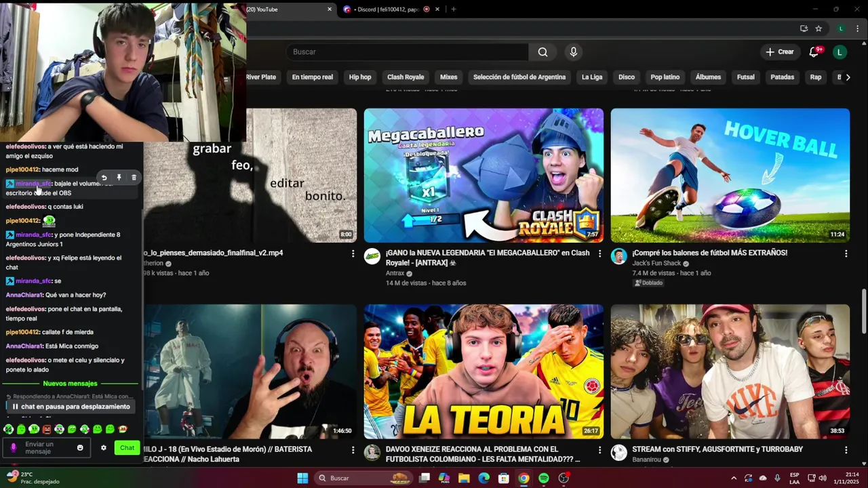Select the Hip hop category chip
The height and width of the screenshot is (488, 868).
coord(360,77)
